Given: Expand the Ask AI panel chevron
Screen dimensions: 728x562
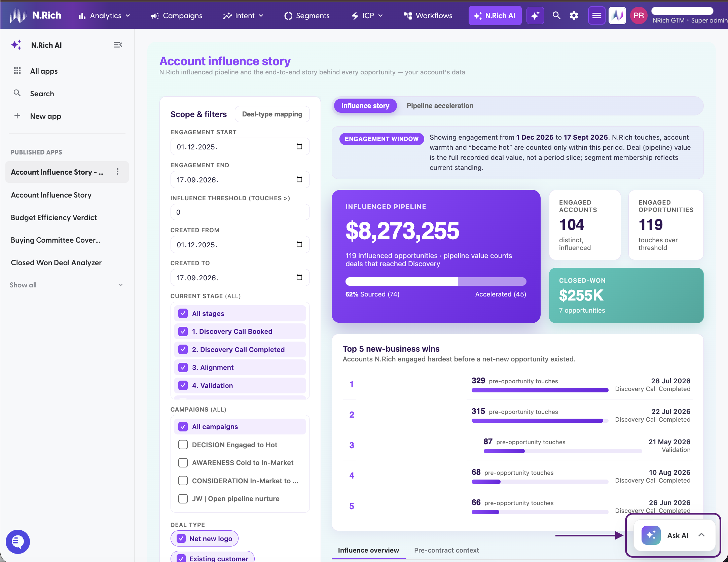Looking at the screenshot, I should [x=701, y=535].
